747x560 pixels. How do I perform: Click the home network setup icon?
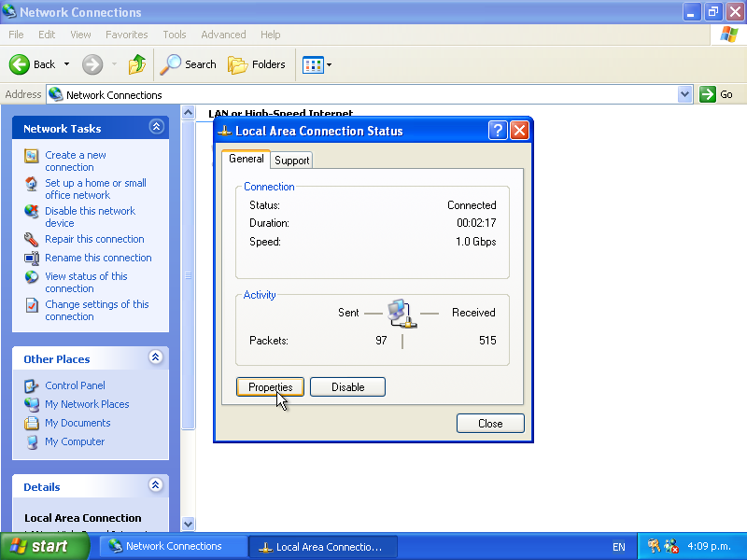(x=32, y=184)
